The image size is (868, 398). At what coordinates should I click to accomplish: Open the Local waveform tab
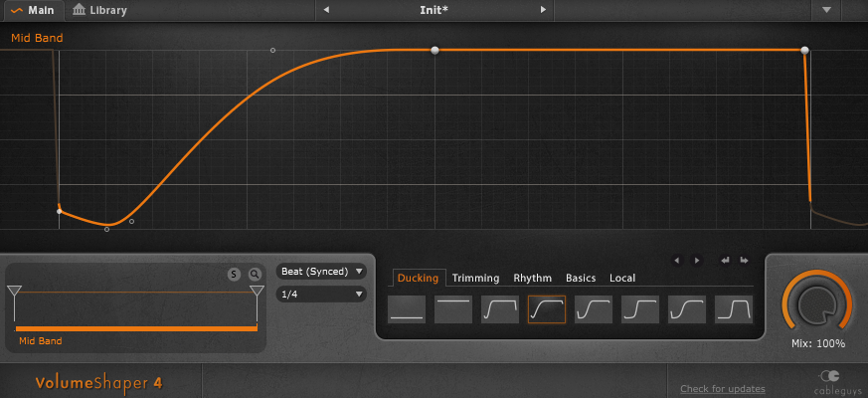(622, 278)
